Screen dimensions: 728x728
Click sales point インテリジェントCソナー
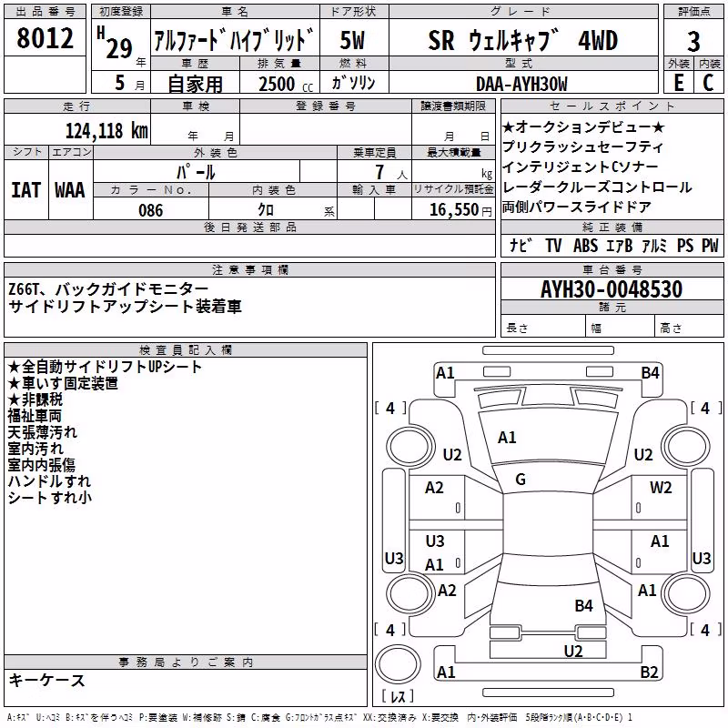[580, 167]
